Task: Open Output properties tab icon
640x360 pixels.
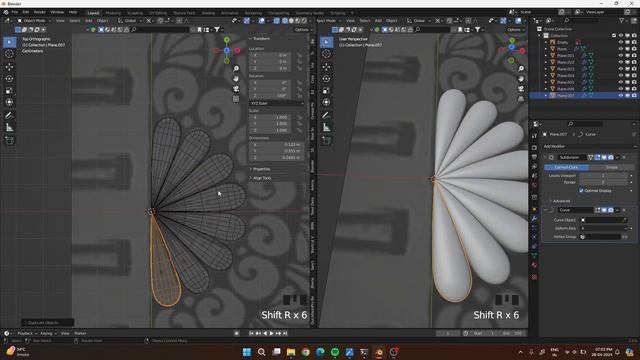Action: pyautogui.click(x=534, y=157)
